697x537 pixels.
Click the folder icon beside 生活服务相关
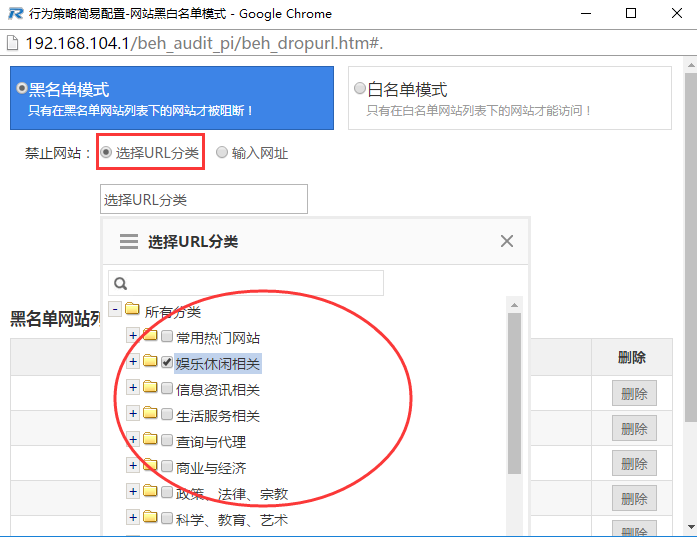tap(150, 415)
